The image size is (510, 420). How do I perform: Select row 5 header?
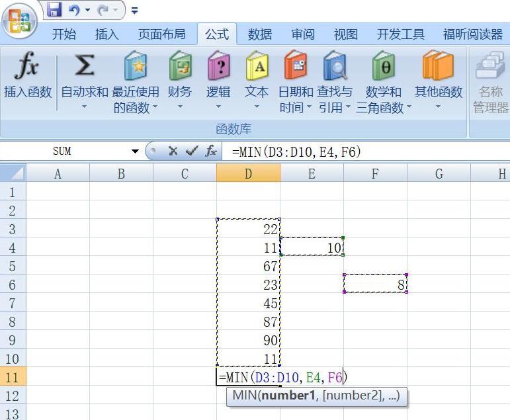tap(13, 266)
